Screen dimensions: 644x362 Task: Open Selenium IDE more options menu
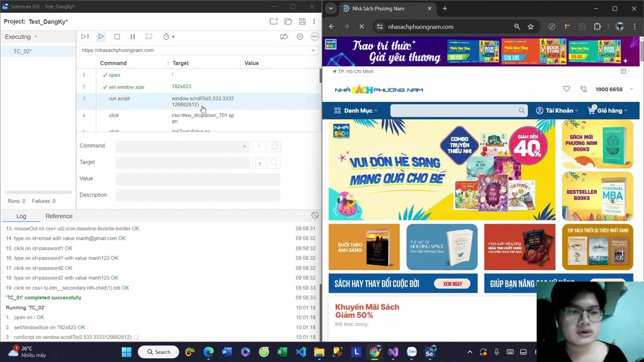(314, 22)
